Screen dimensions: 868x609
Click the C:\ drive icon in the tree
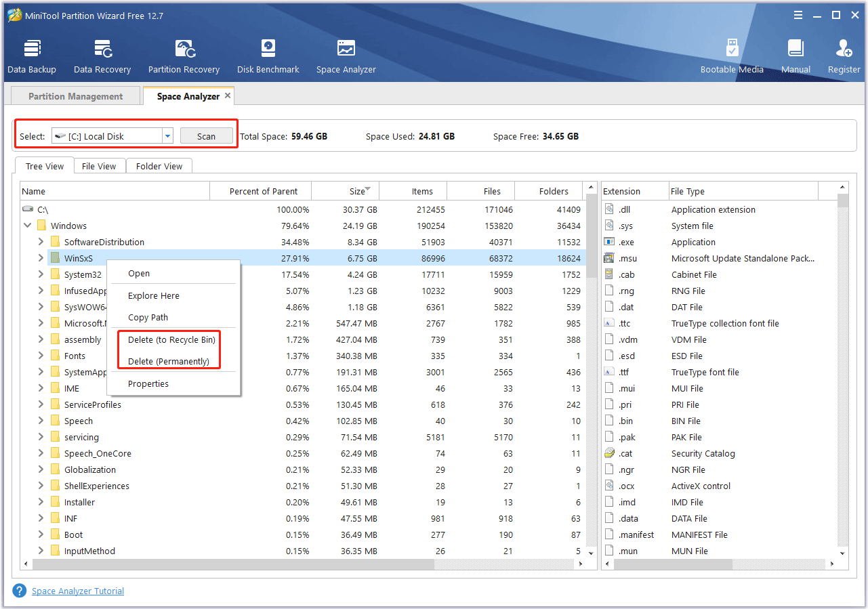click(x=28, y=210)
